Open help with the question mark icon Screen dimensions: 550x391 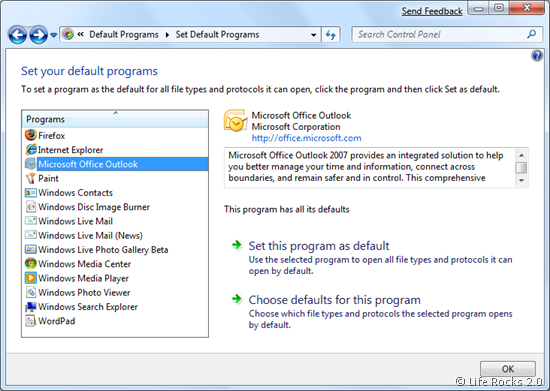(x=537, y=55)
